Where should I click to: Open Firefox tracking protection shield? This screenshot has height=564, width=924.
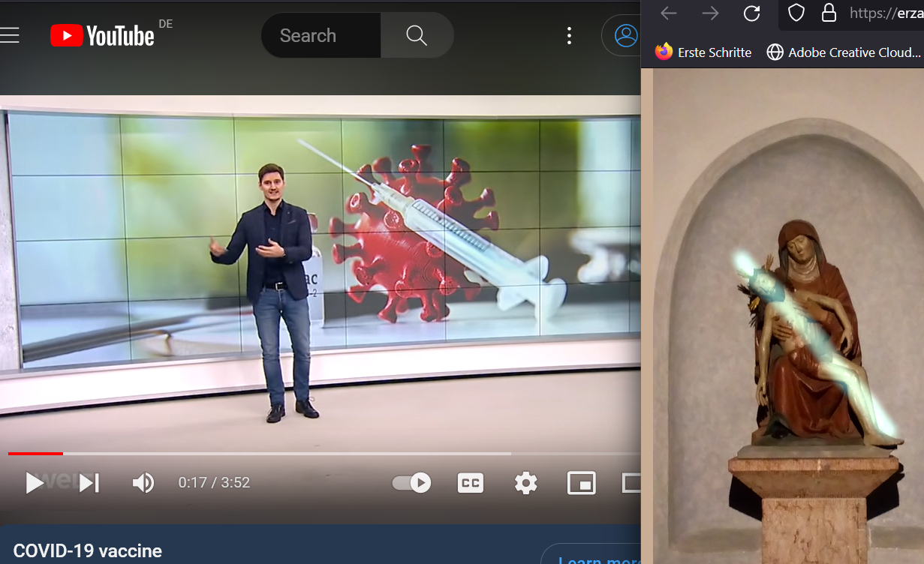pyautogui.click(x=796, y=13)
